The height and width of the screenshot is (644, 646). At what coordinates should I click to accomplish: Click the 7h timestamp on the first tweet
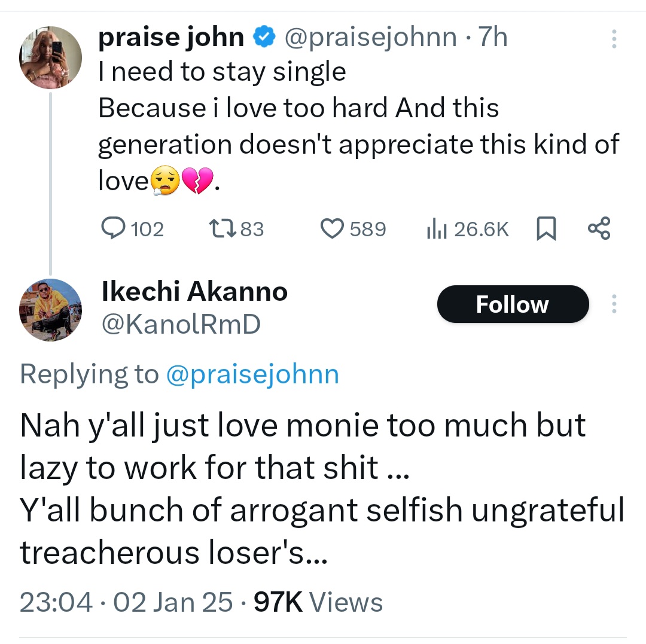click(493, 38)
